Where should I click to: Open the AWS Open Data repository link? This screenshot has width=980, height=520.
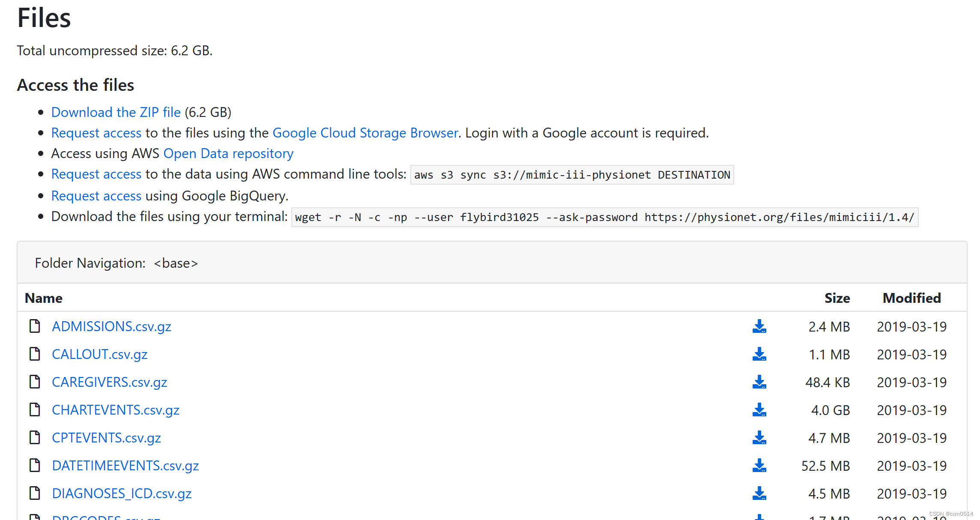pyautogui.click(x=228, y=153)
